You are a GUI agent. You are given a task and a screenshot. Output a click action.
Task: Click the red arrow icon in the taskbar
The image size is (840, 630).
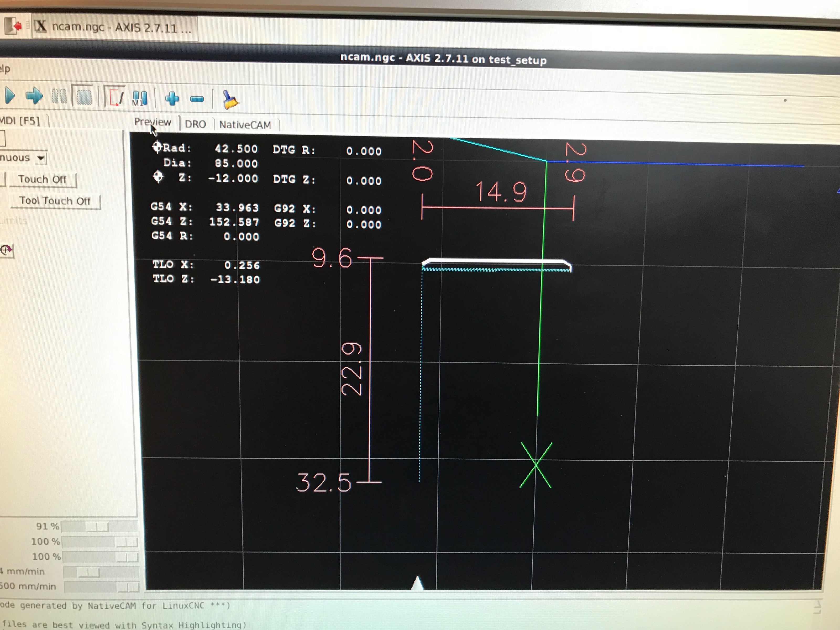point(14,26)
